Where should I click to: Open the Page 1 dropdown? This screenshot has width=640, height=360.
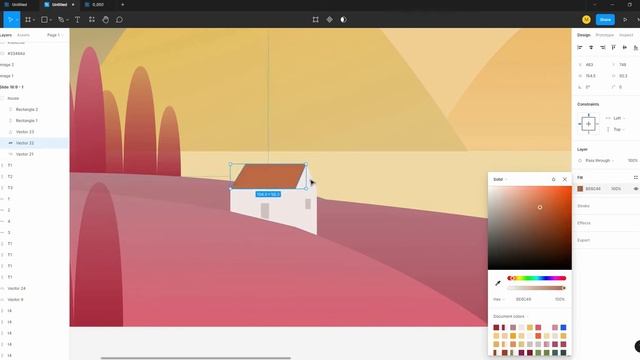55,35
